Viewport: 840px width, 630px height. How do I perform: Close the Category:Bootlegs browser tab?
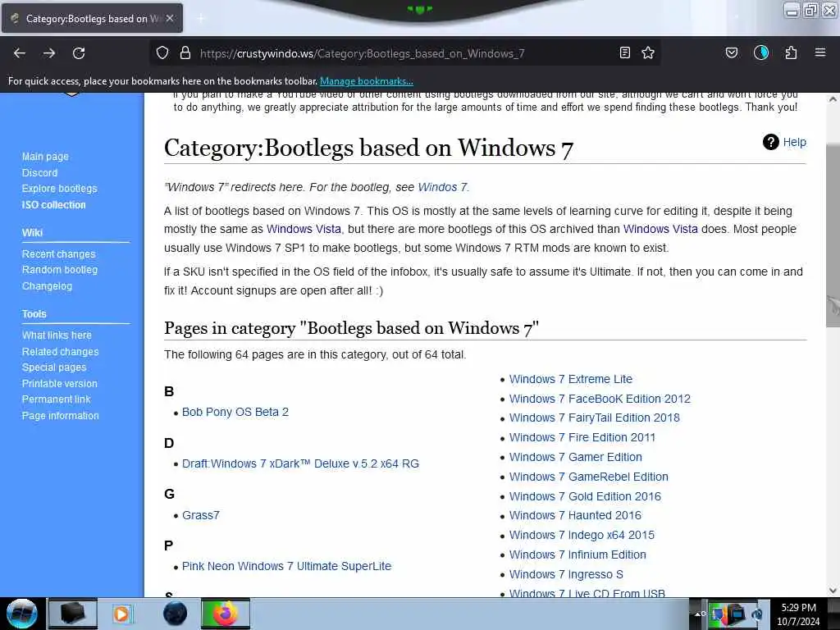(x=170, y=18)
